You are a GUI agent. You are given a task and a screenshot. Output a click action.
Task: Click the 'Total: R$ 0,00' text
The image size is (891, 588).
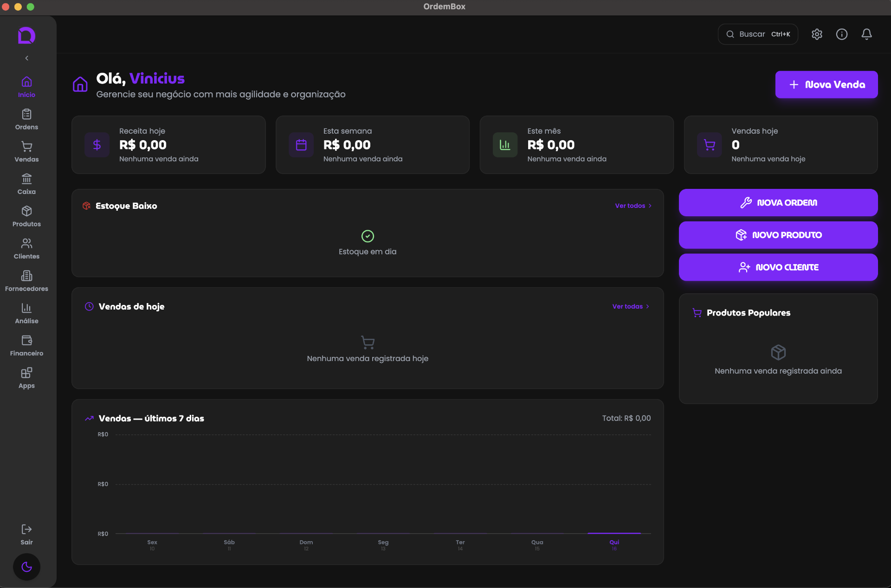626,418
